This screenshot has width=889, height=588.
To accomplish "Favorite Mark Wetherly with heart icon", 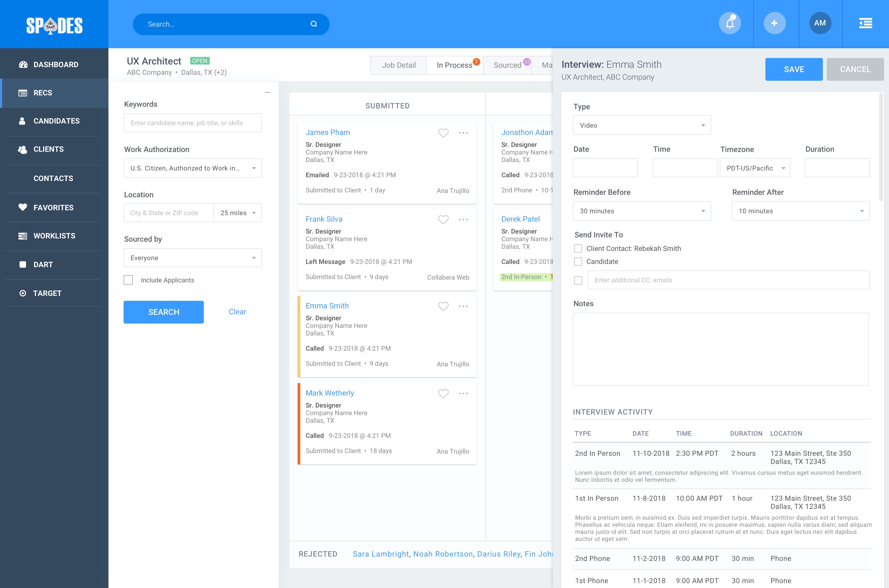I will [443, 393].
